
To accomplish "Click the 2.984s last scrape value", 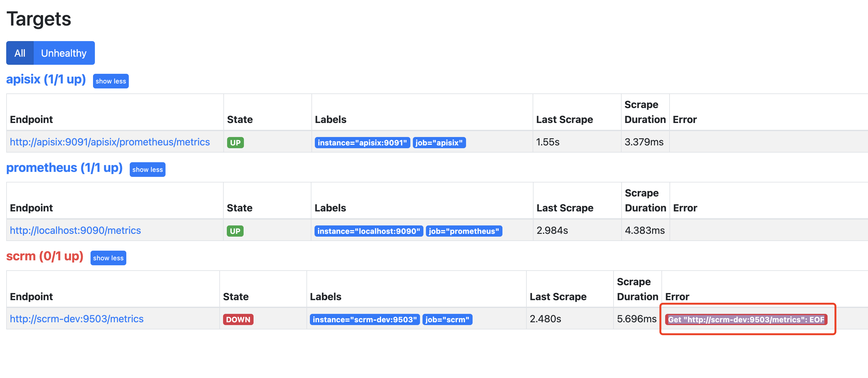I will tap(552, 230).
